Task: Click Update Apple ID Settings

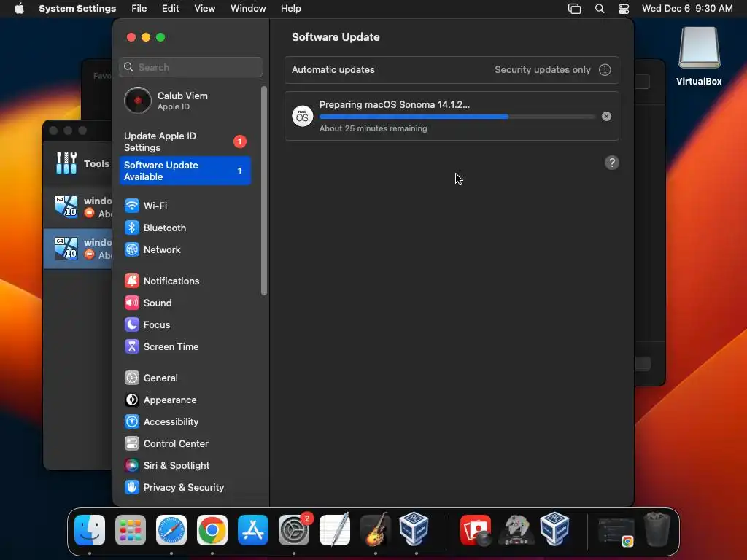Action: coord(185,142)
